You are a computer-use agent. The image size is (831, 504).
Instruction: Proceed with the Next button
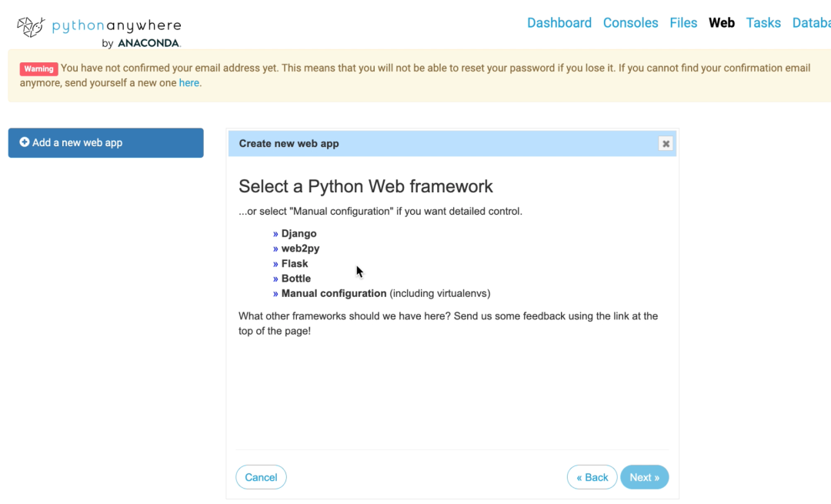point(645,477)
